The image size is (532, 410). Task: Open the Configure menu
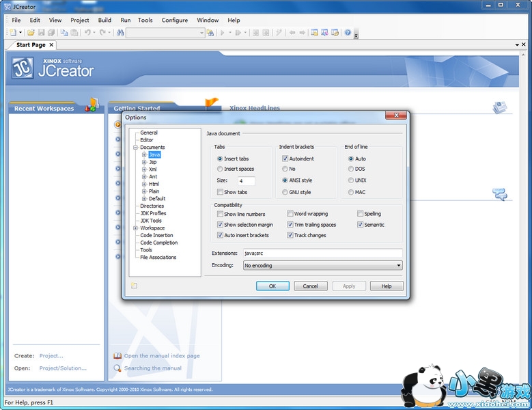[175, 20]
